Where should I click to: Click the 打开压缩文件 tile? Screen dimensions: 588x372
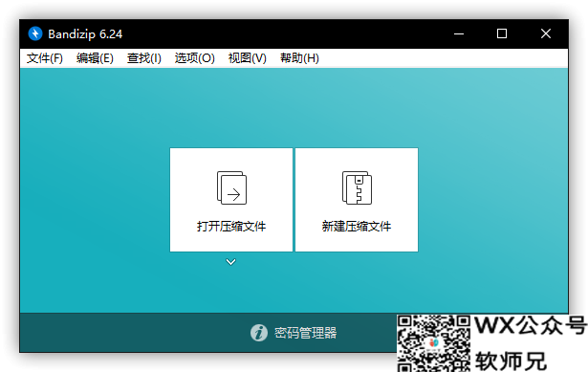tap(231, 200)
